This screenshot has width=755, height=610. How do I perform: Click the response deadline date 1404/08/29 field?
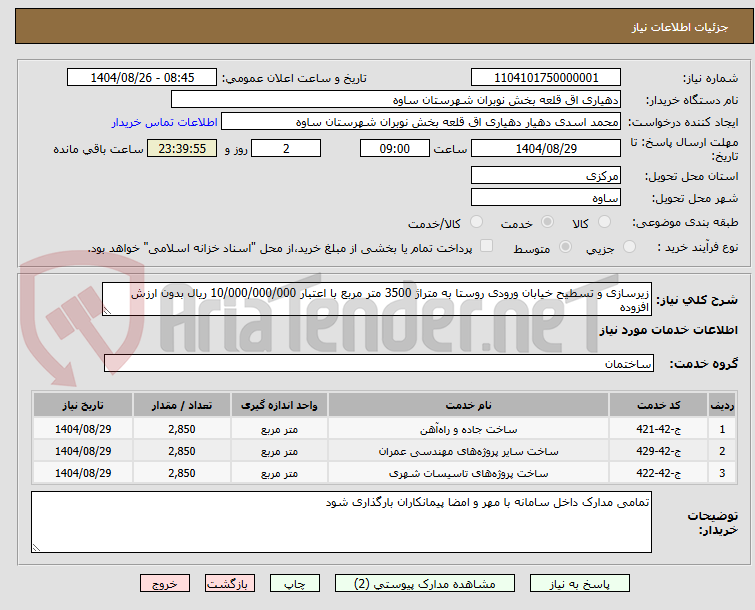point(546,148)
